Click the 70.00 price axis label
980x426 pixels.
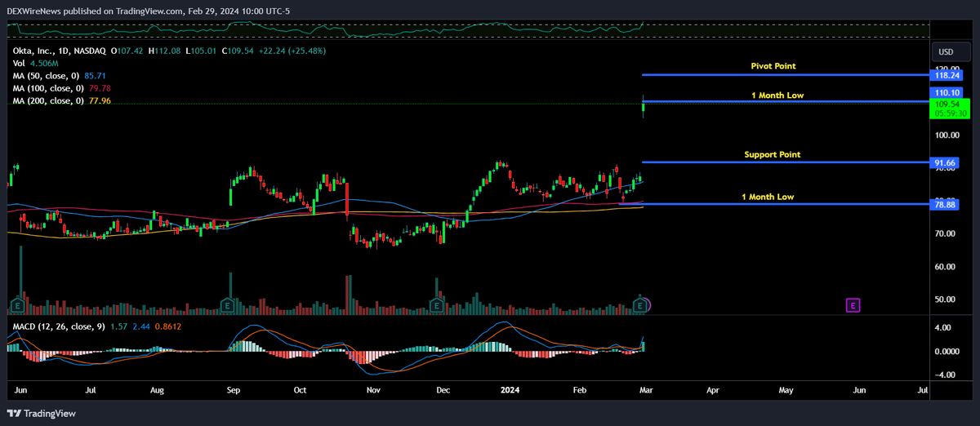946,233
